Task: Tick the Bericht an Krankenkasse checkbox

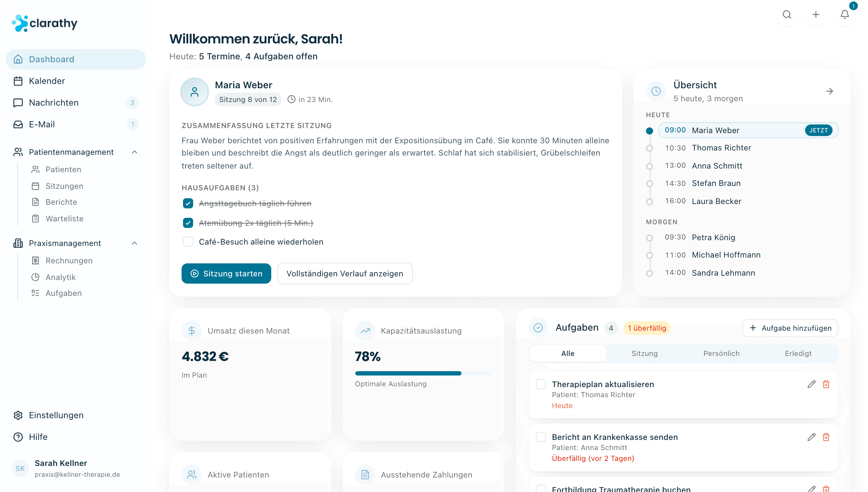Action: (541, 437)
